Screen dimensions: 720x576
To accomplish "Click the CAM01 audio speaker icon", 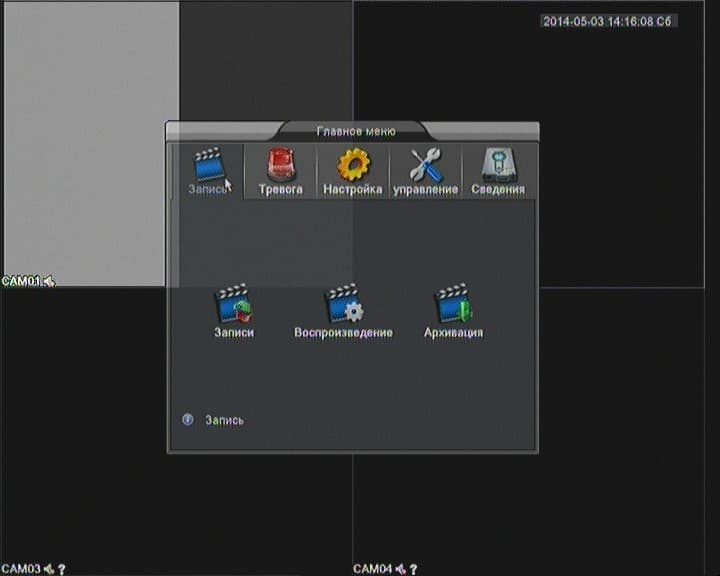I will (x=49, y=281).
